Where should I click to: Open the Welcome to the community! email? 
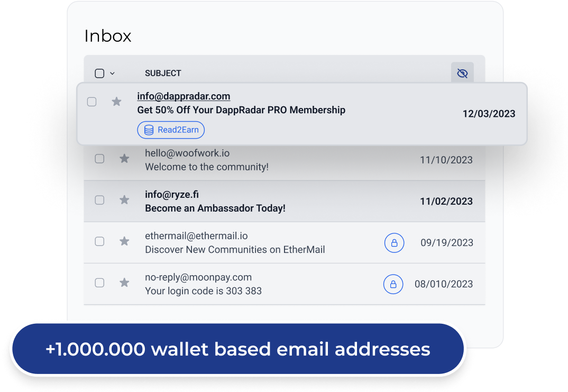pyautogui.click(x=207, y=167)
